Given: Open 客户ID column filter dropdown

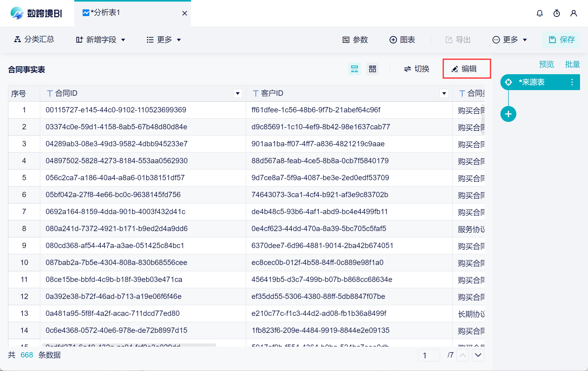Looking at the screenshot, I should [444, 93].
